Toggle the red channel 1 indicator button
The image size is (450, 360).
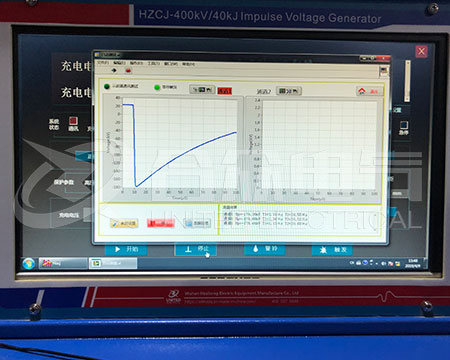pyautogui.click(x=225, y=91)
